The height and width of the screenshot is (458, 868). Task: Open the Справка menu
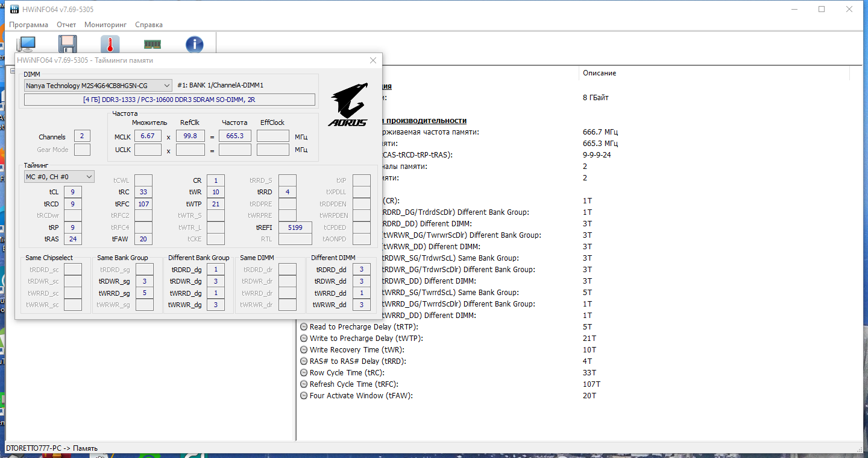coord(149,25)
